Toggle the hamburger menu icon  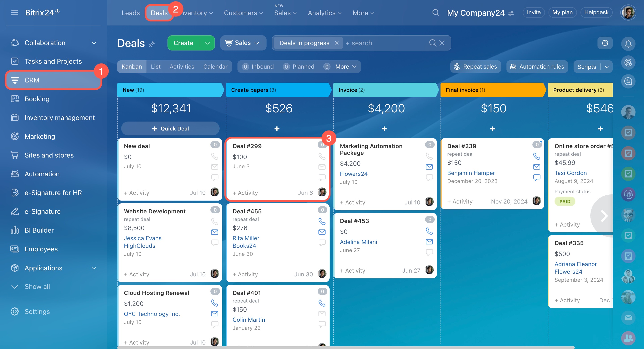(x=15, y=13)
